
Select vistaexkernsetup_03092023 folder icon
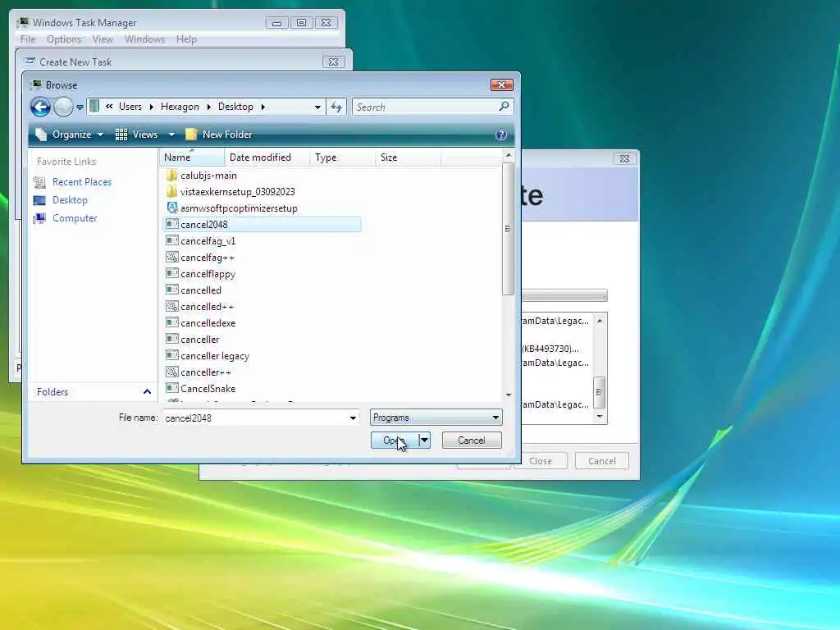172,191
